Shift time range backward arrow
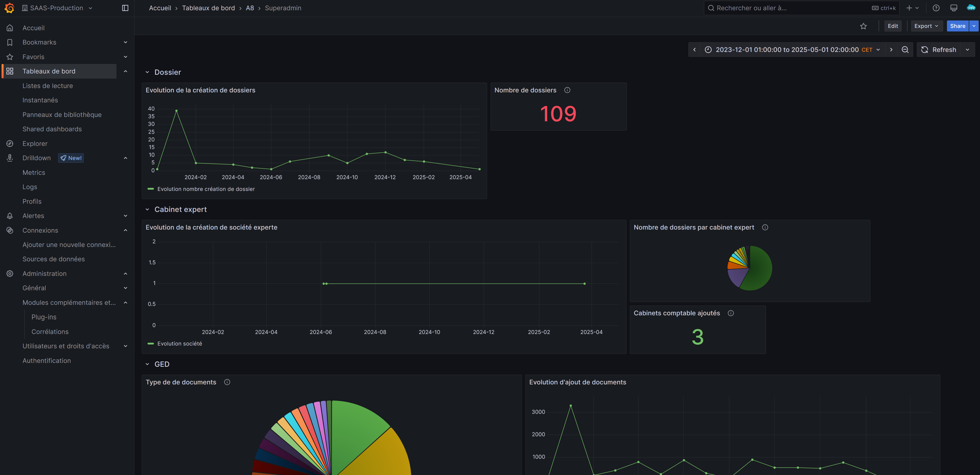The width and height of the screenshot is (980, 475). [694, 50]
